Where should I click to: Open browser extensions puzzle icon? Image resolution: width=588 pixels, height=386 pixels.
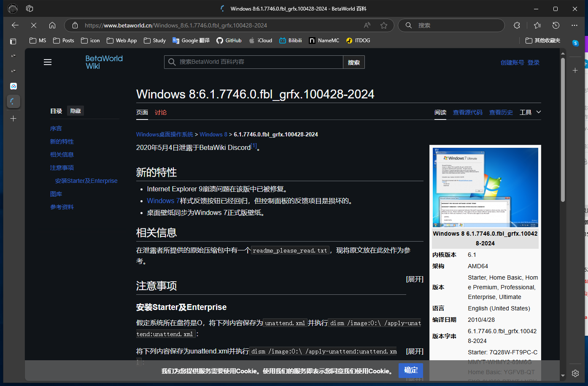tap(517, 25)
